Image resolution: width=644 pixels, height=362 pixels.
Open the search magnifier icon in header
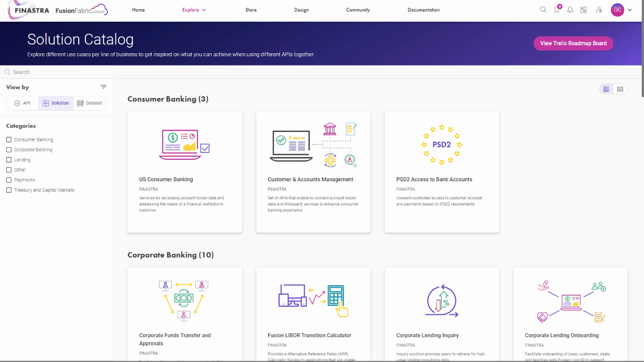click(543, 9)
